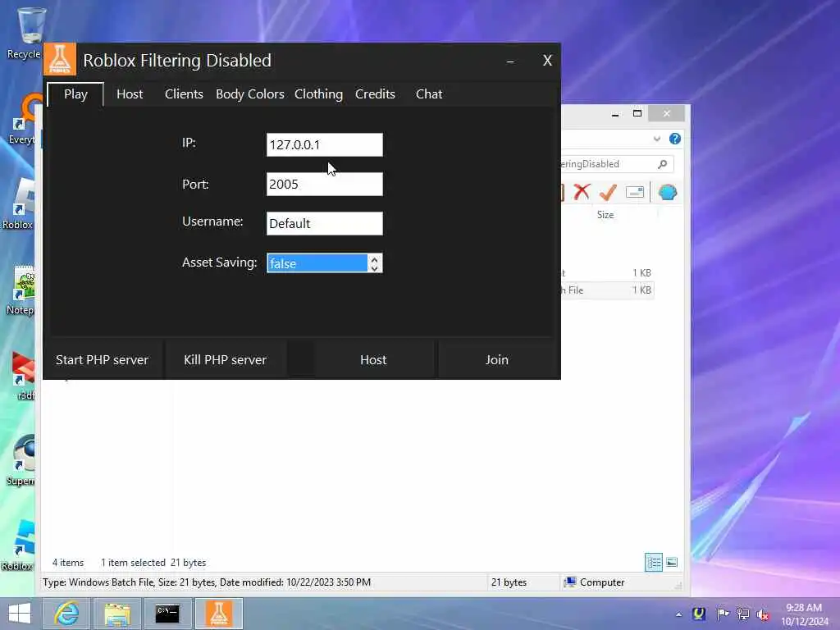Switch Explorer to large icons view

[x=672, y=563]
